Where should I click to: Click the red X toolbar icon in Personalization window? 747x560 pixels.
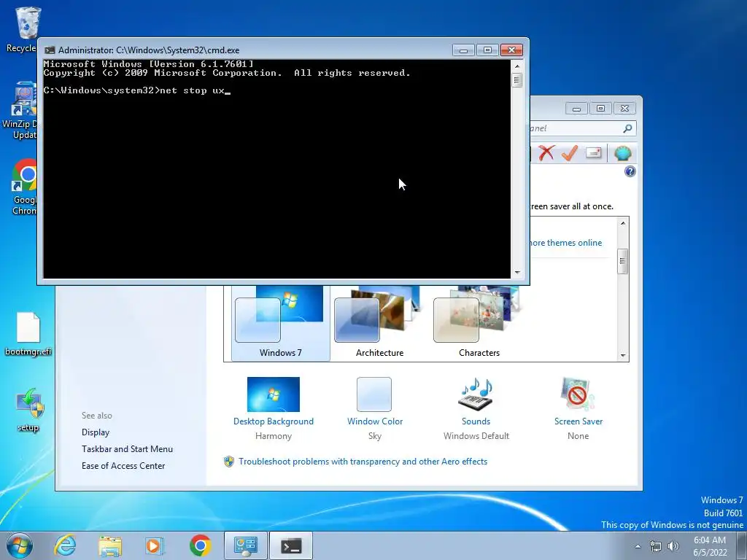point(546,153)
